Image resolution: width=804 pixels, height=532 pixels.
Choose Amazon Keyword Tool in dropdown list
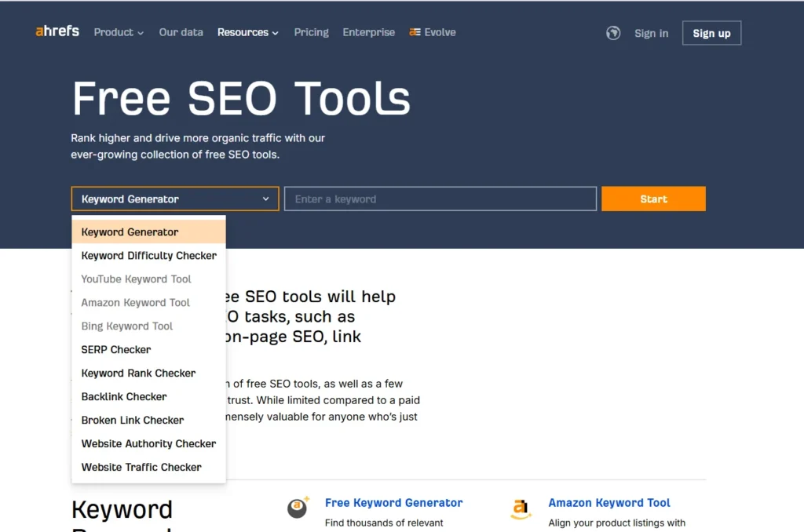point(148,302)
